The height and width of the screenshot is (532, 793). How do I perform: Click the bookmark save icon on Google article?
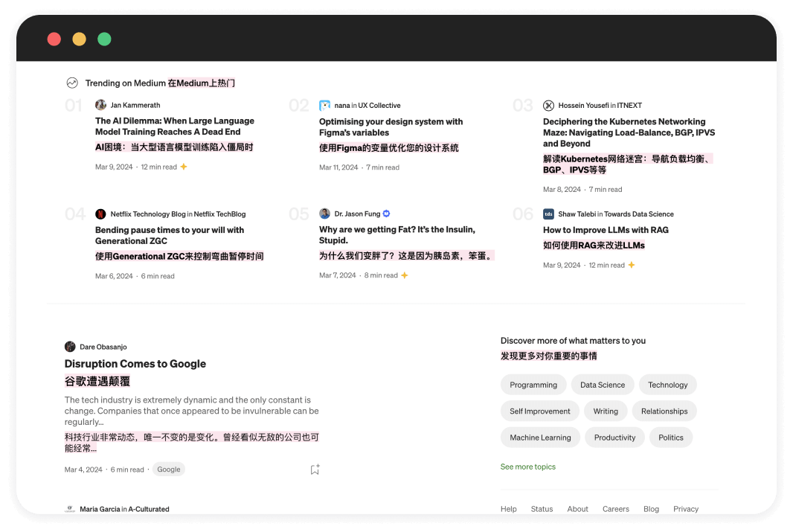(x=315, y=469)
